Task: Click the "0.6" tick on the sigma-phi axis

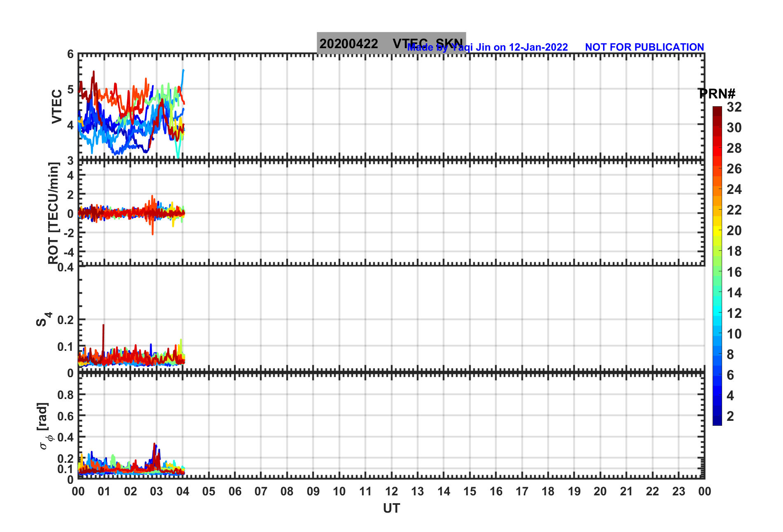Action: [x=66, y=416]
